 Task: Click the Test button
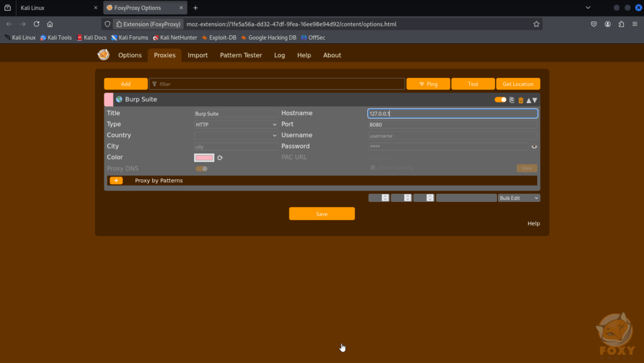(x=473, y=84)
